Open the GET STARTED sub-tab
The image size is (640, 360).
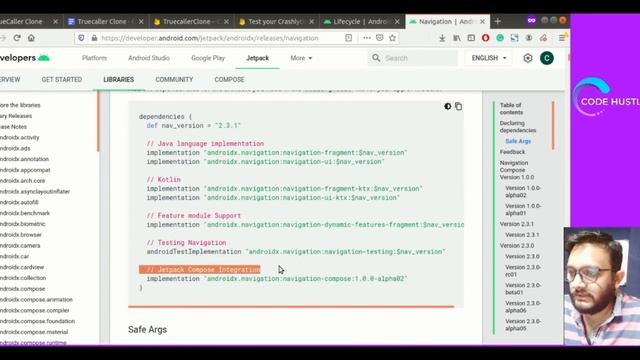[62, 80]
